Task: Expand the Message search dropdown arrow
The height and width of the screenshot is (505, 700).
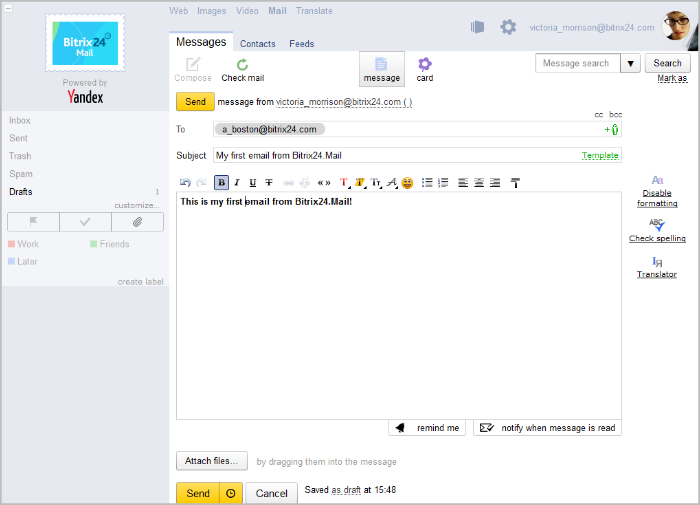Action: pyautogui.click(x=630, y=63)
